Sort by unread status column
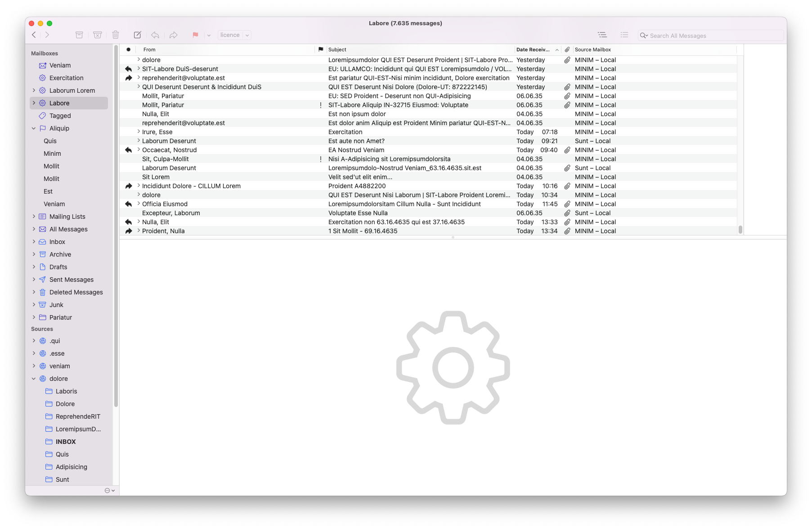The height and width of the screenshot is (529, 812). click(129, 50)
